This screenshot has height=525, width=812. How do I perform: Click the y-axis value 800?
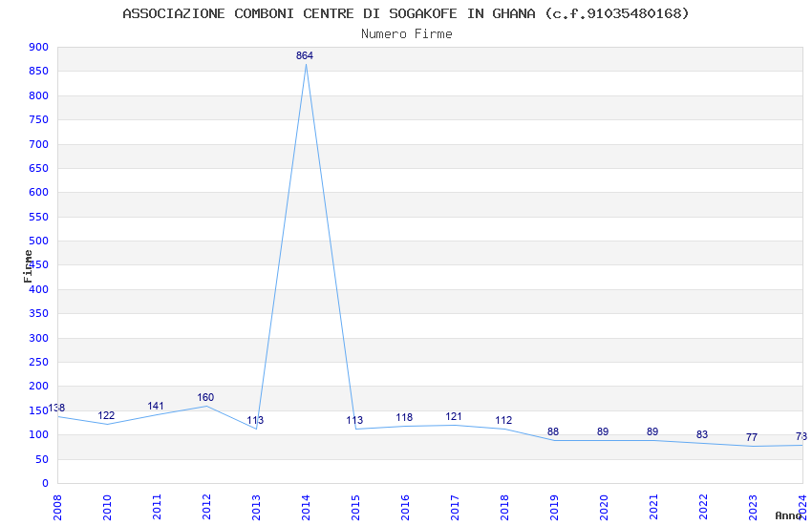pos(39,95)
